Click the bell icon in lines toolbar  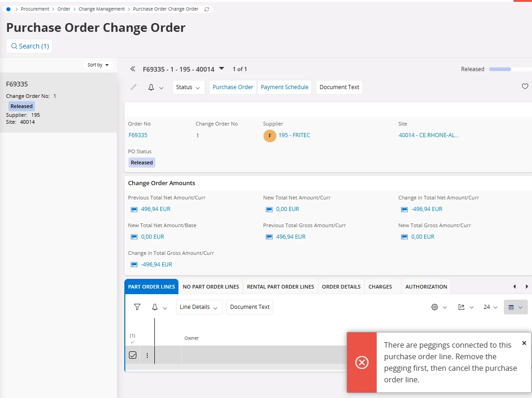(155, 307)
